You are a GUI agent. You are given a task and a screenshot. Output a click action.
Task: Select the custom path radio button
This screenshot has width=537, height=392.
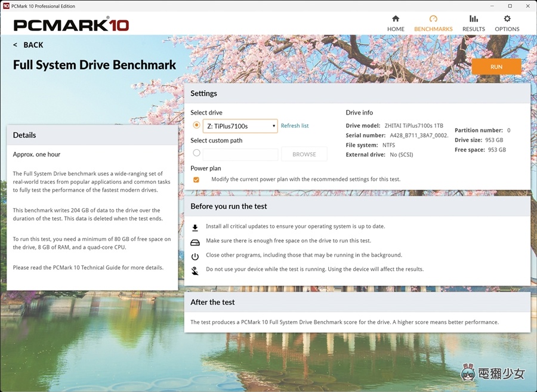click(197, 153)
